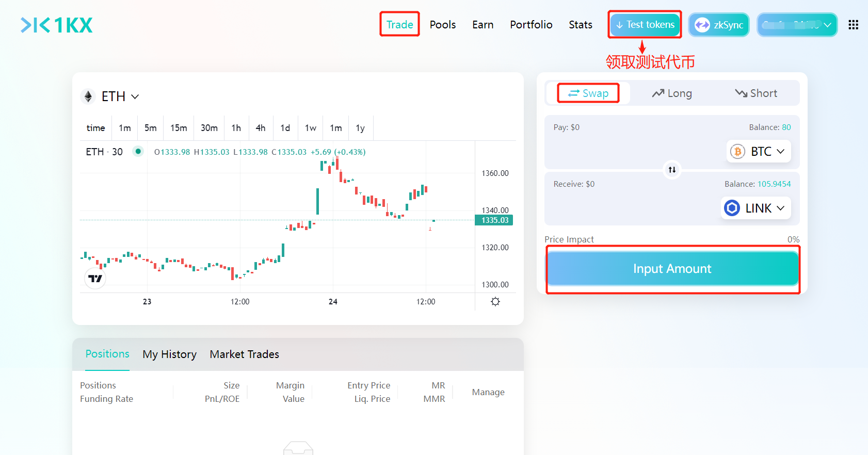Click the Ethereum icon beside ETH
The image size is (868, 455).
click(x=88, y=96)
